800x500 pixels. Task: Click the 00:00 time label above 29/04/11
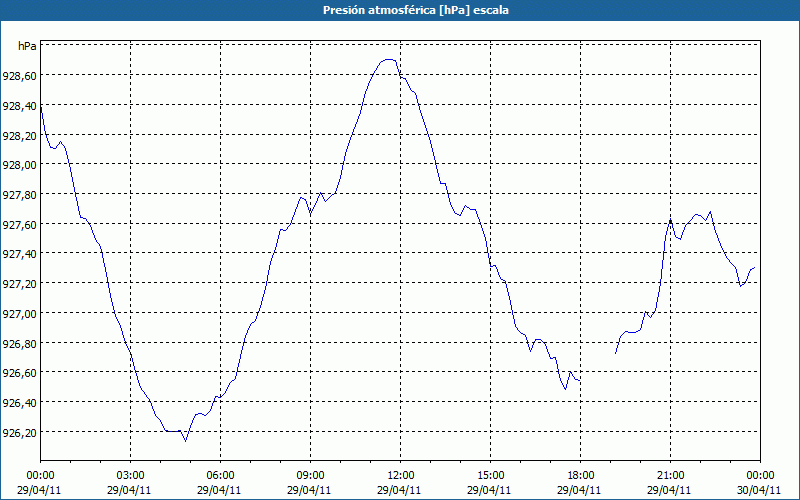coord(40,476)
